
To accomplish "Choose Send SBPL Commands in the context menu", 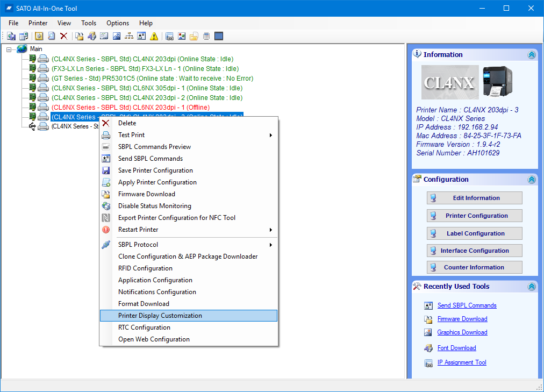I will click(189, 159).
